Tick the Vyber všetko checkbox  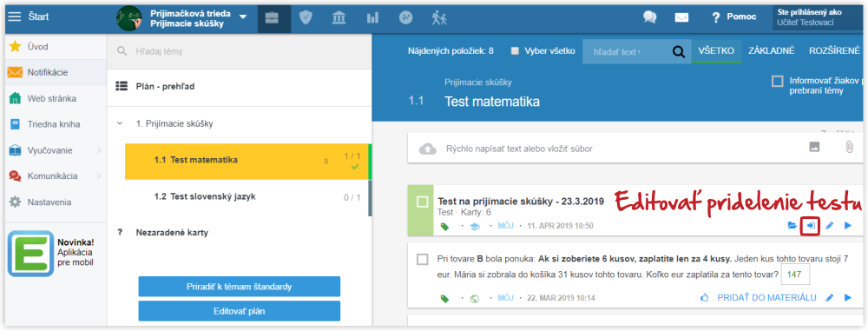click(x=516, y=51)
